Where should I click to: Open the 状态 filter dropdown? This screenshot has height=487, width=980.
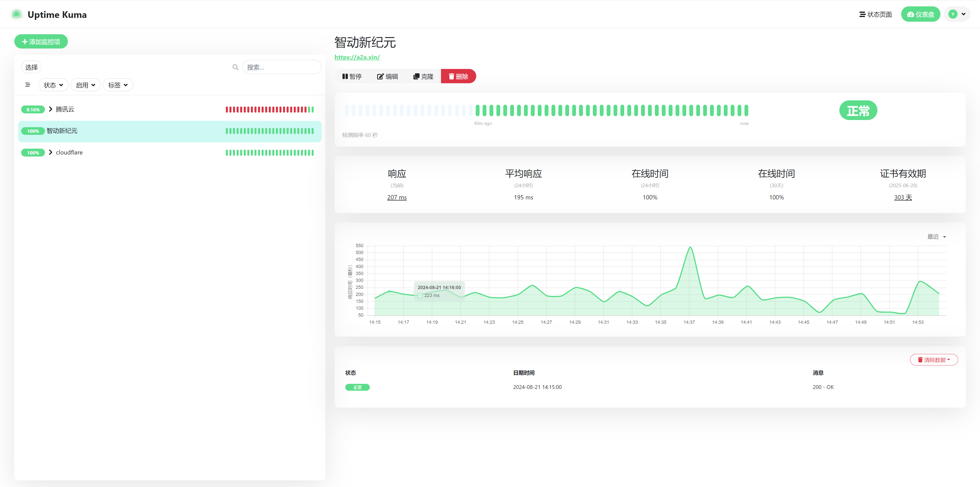(53, 85)
